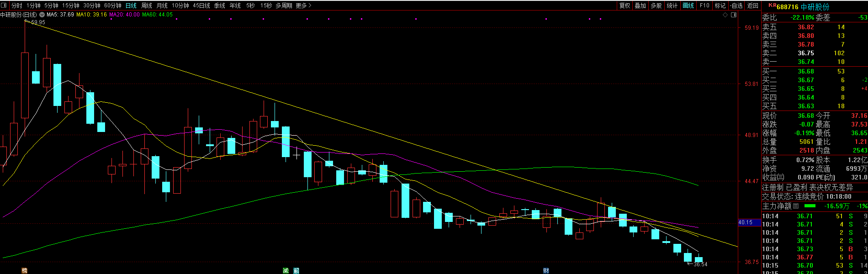Select the 5分钟 period tab
The width and height of the screenshot is (868, 274).
[51, 5]
